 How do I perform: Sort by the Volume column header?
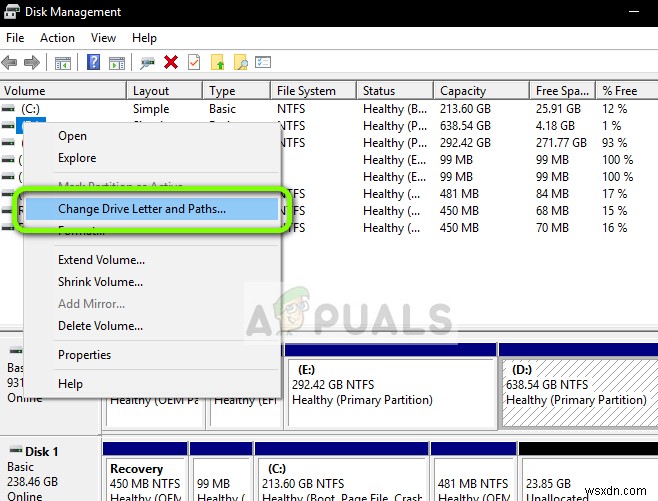(63, 91)
